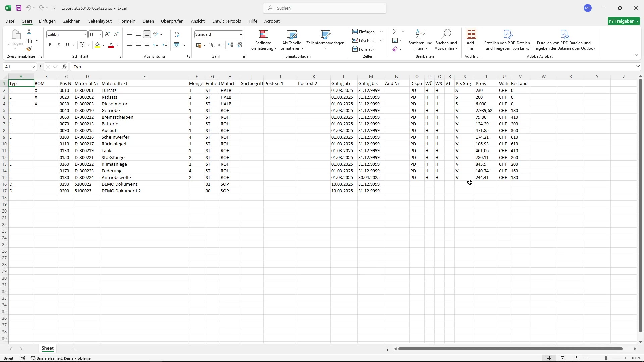Toggle bold formatting F button
This screenshot has height=362, width=644.
(x=50, y=45)
